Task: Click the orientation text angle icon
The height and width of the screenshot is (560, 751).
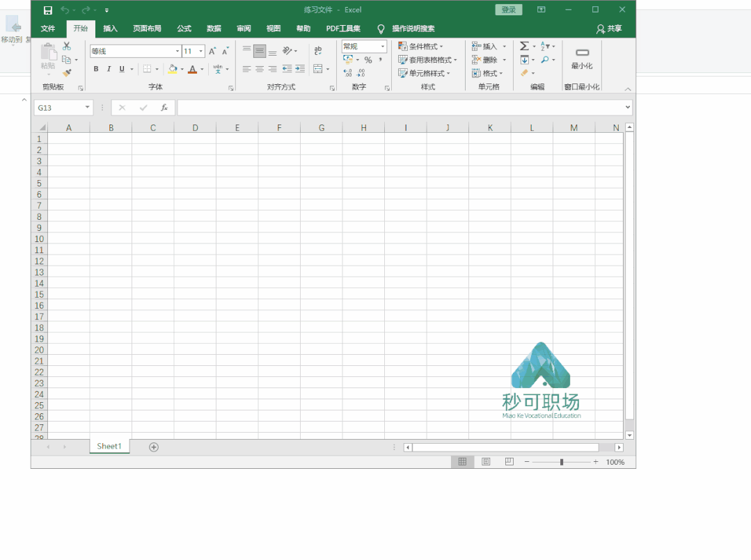Action: click(x=287, y=50)
